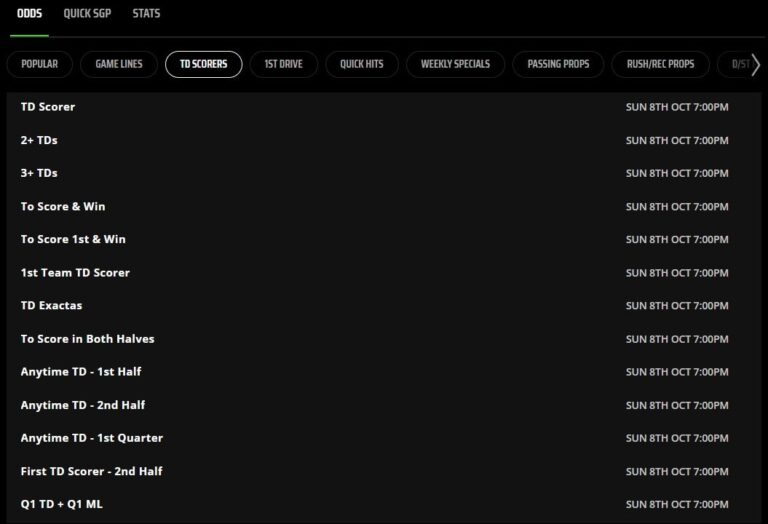Expand 1st Team TD Scorer row
The width and height of the screenshot is (768, 524).
point(75,272)
